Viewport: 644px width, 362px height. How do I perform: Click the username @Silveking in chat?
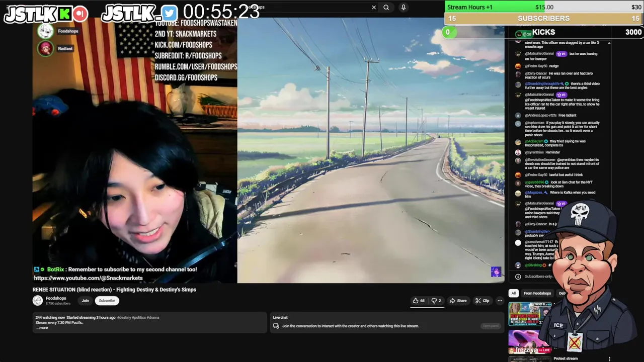click(533, 265)
